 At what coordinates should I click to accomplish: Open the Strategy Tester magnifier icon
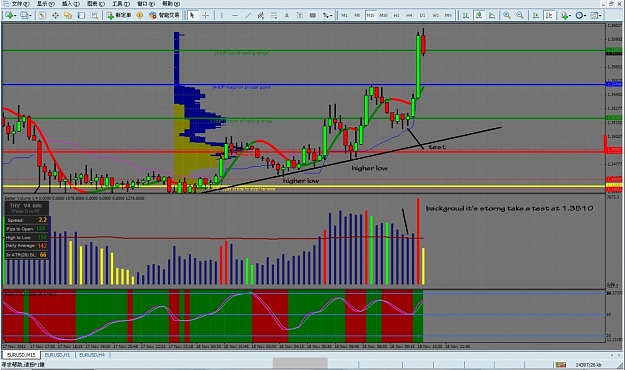pyautogui.click(x=94, y=15)
